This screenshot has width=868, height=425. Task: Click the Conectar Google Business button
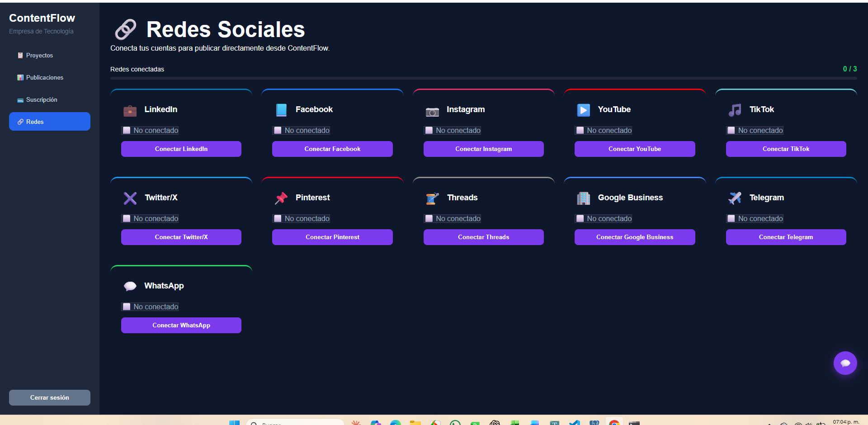pyautogui.click(x=635, y=237)
